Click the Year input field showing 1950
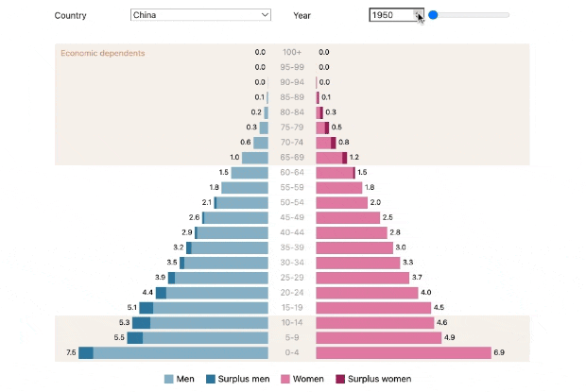Viewport: 586px width, 392px height. point(396,15)
